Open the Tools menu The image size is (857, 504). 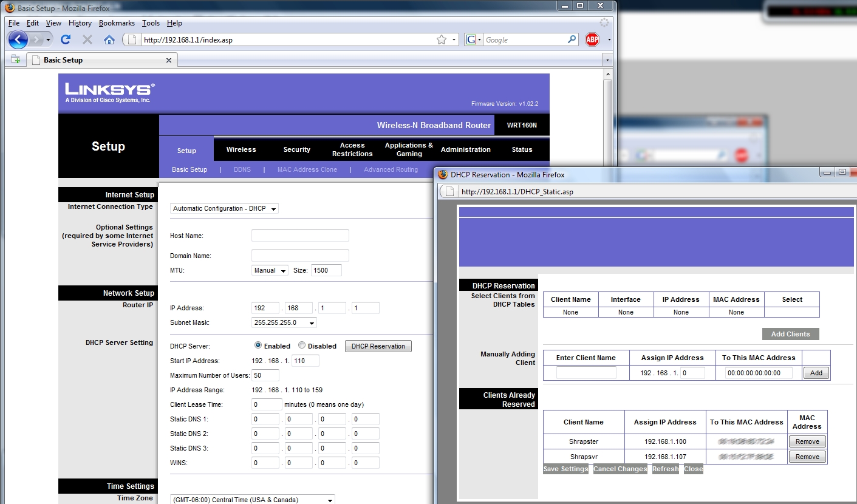click(x=151, y=23)
